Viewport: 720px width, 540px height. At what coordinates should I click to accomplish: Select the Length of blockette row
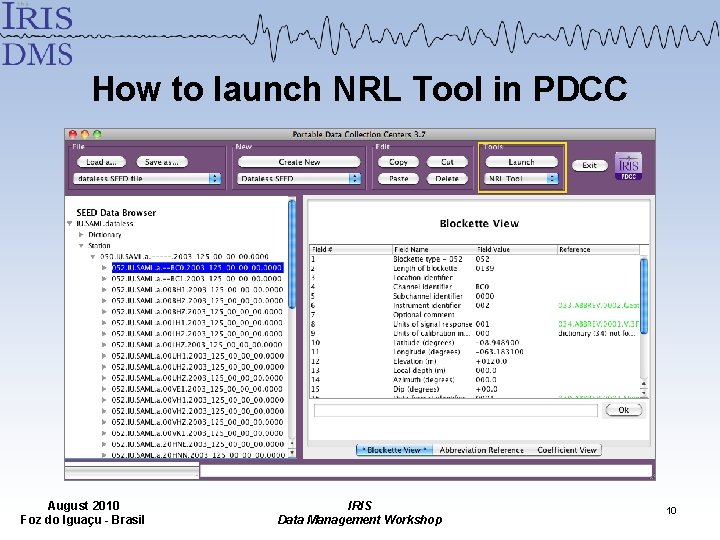click(x=474, y=268)
